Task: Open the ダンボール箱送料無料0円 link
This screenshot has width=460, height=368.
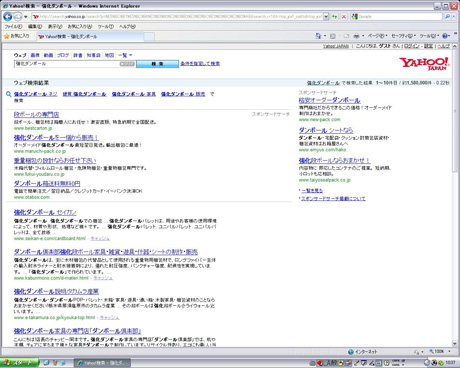Action: tap(47, 183)
